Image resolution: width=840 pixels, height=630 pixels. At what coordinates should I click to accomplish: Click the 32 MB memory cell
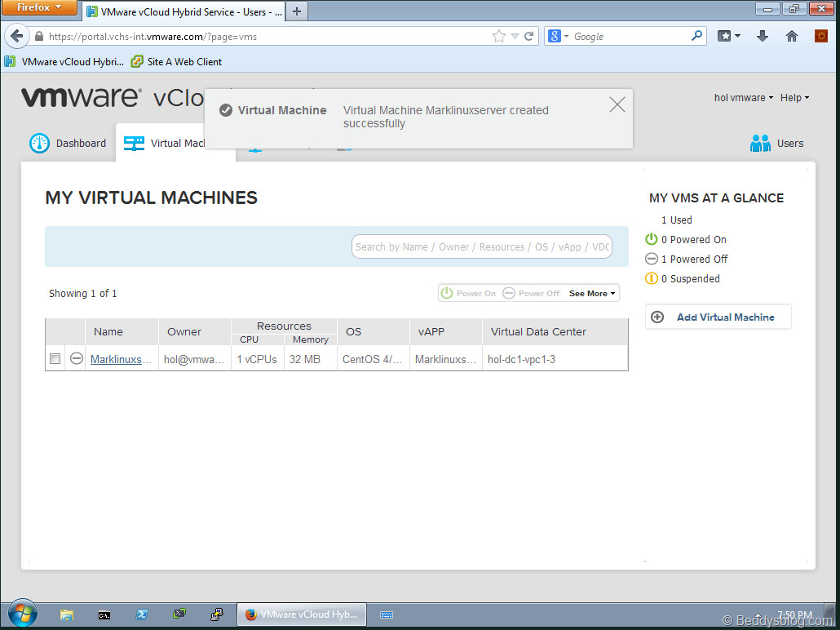click(311, 359)
